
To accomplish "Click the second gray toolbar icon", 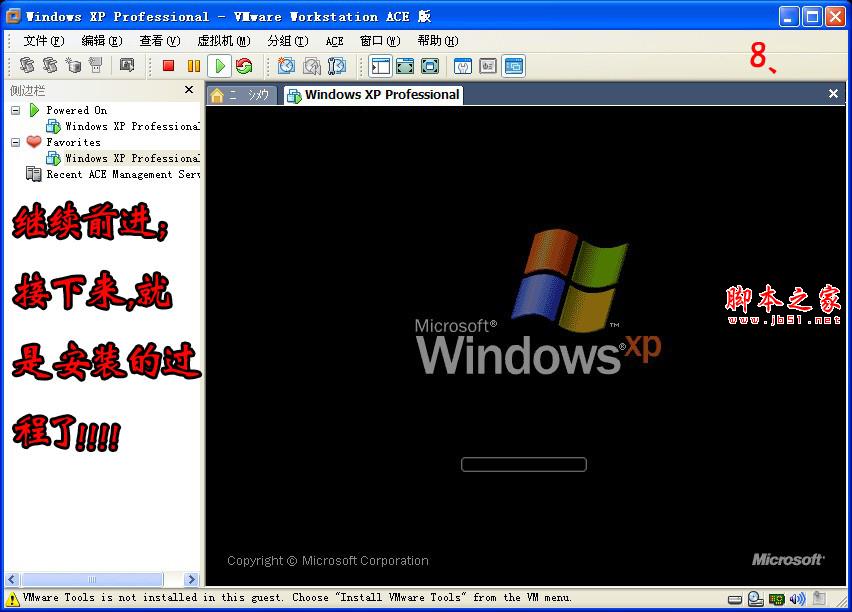I will (x=49, y=65).
